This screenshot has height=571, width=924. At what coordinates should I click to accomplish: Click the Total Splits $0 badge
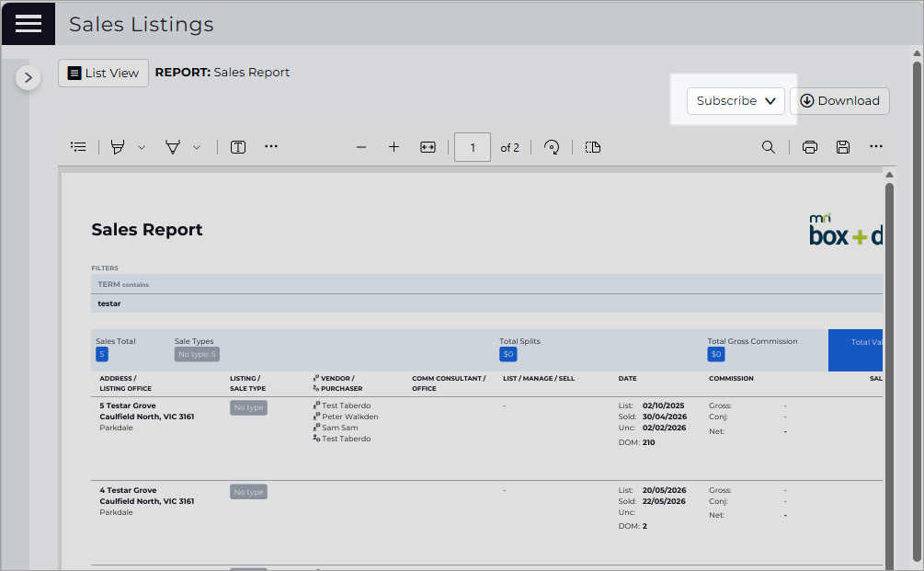pos(508,354)
